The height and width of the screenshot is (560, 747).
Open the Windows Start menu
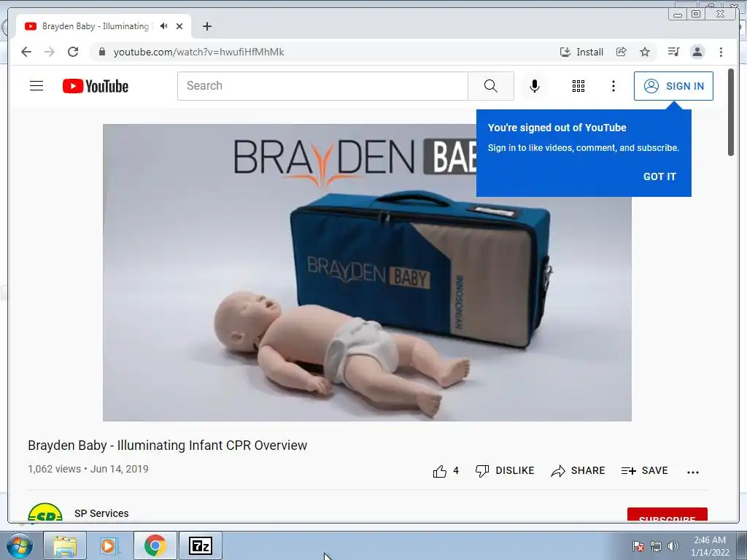20,545
